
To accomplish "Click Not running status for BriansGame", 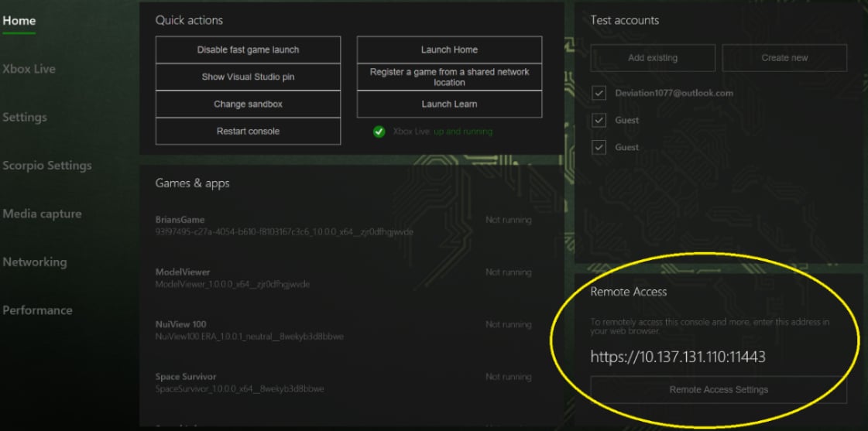I will [508, 220].
